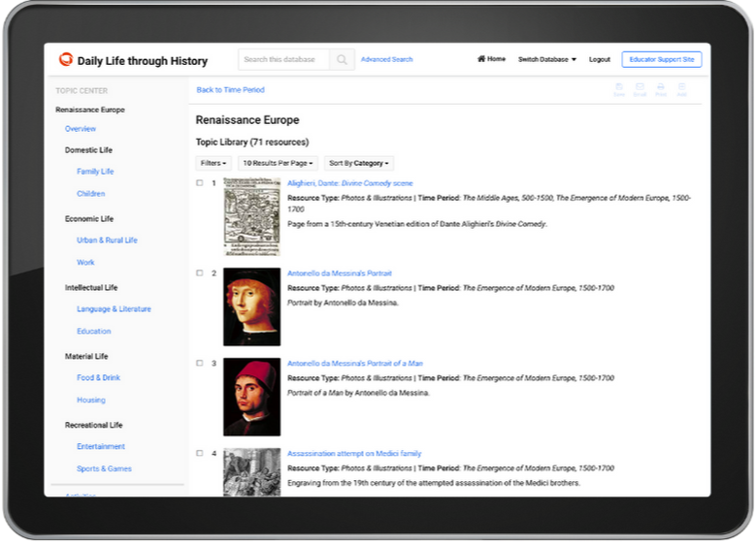Open Antonello da Messina's Portrait link

pos(340,273)
